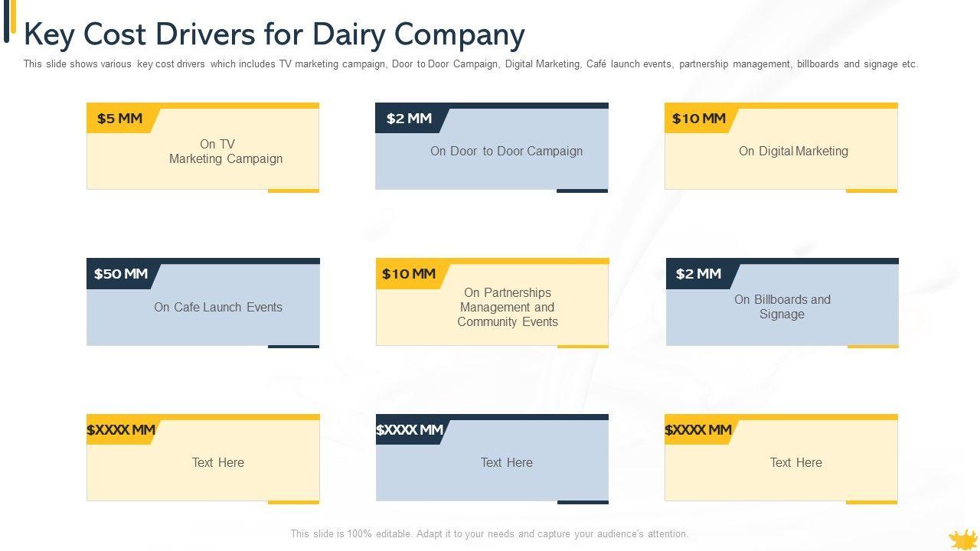This screenshot has width=980, height=551.
Task: Select the "$2 MM" tag on Billboards card
Action: pyautogui.click(x=698, y=274)
